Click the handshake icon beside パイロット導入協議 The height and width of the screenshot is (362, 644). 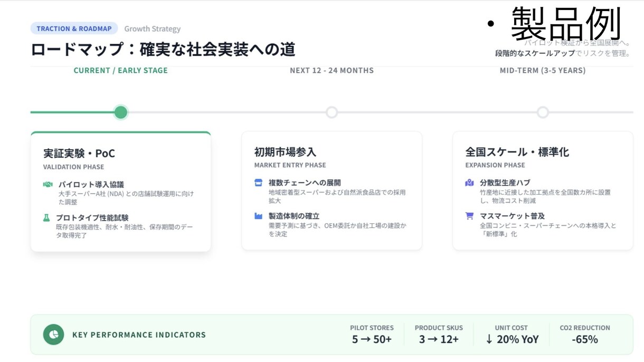pos(48,185)
